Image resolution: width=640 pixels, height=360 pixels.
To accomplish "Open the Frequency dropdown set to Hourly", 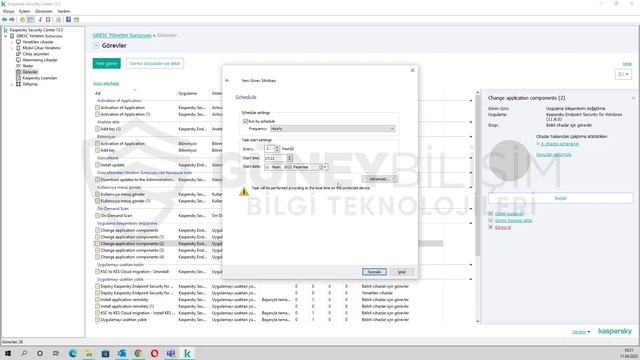I will (x=332, y=129).
